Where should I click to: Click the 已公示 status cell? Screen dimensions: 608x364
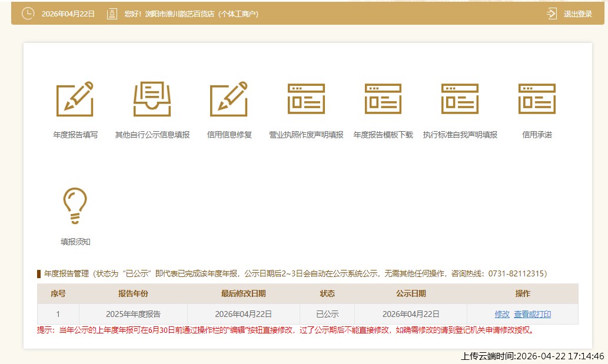tap(326, 314)
